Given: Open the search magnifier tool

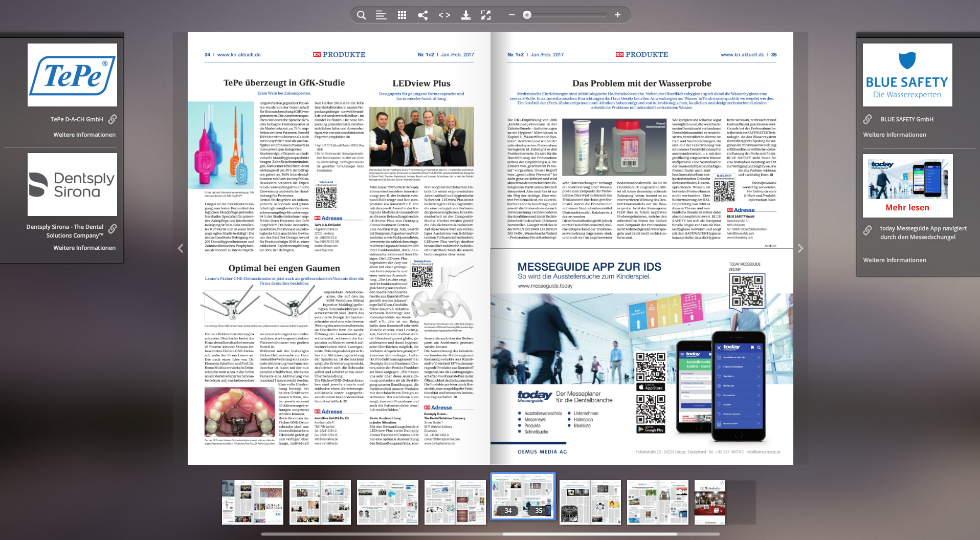Looking at the screenshot, I should click(361, 15).
